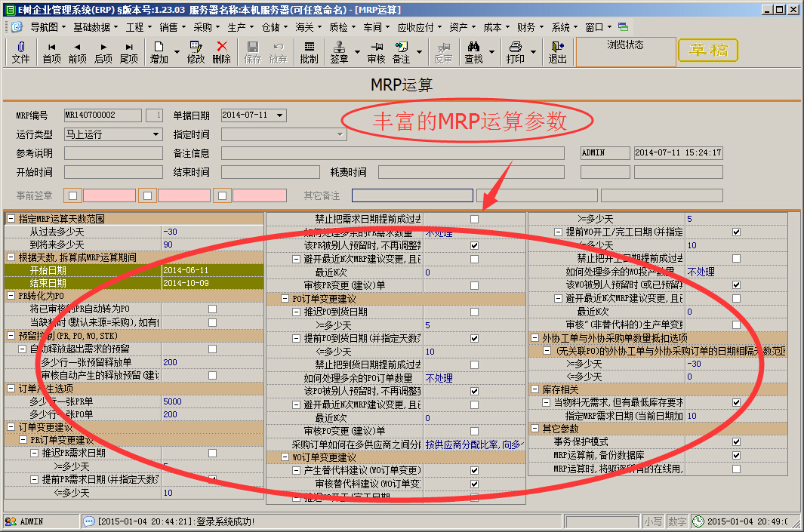The height and width of the screenshot is (532, 804).
Task: Toggle 事务保护模式 checkbox
Action: click(736, 441)
